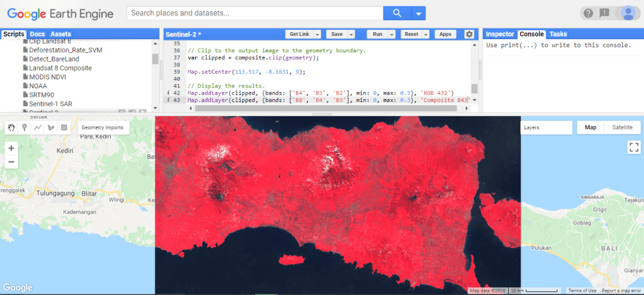Pick the draw polygon shape tool

50,127
